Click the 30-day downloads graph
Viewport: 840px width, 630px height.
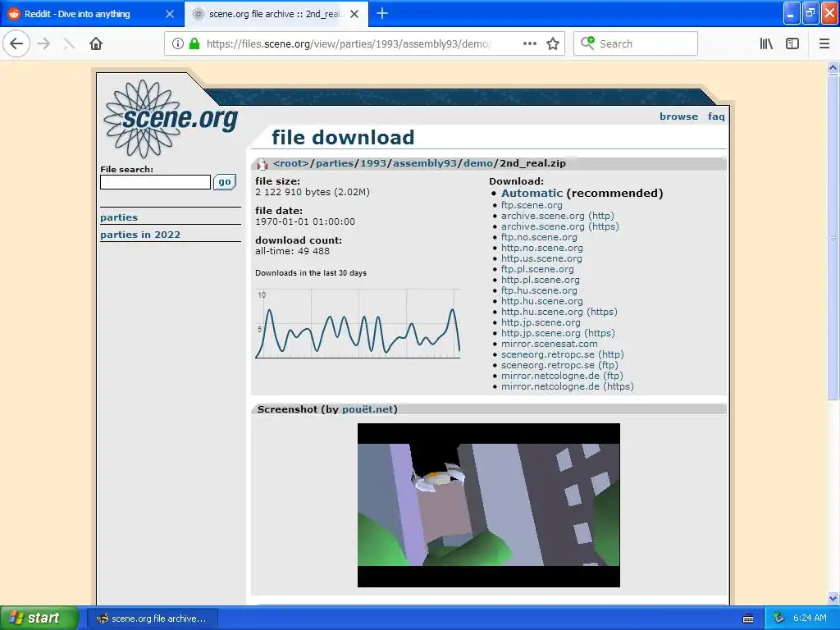[x=358, y=323]
